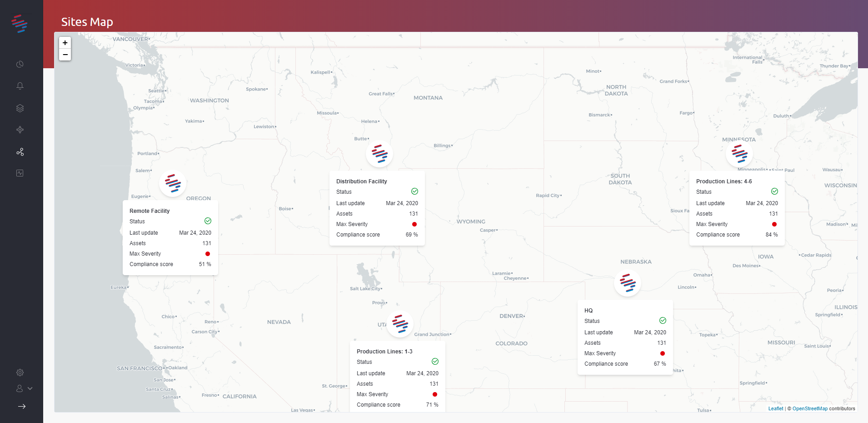Click Production Lines 4-6 status check icon

(774, 191)
